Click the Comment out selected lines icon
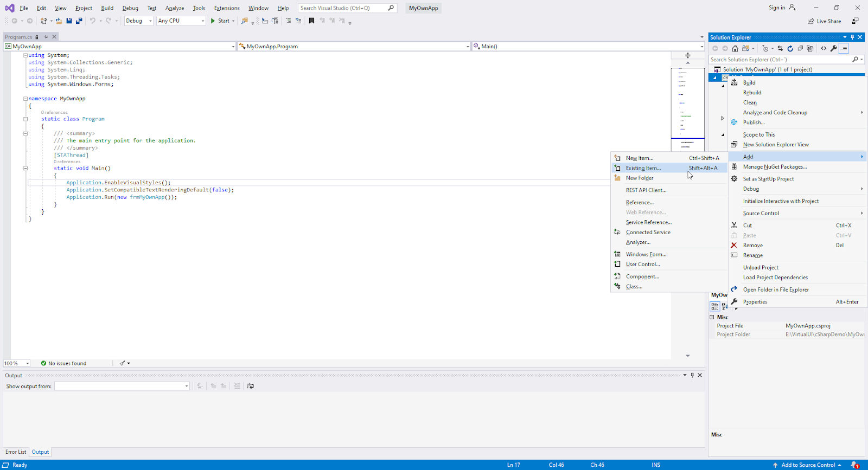Image resolution: width=868 pixels, height=470 pixels. (x=288, y=21)
